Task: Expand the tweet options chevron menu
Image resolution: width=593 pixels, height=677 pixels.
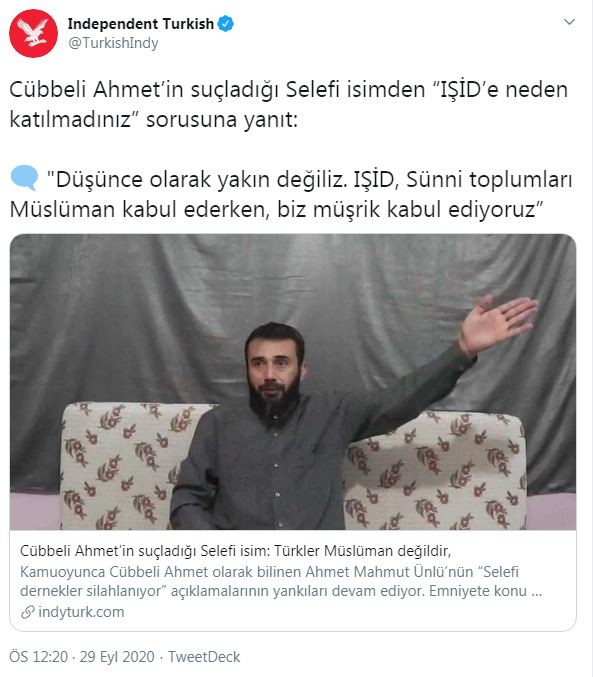Action: coord(570,22)
